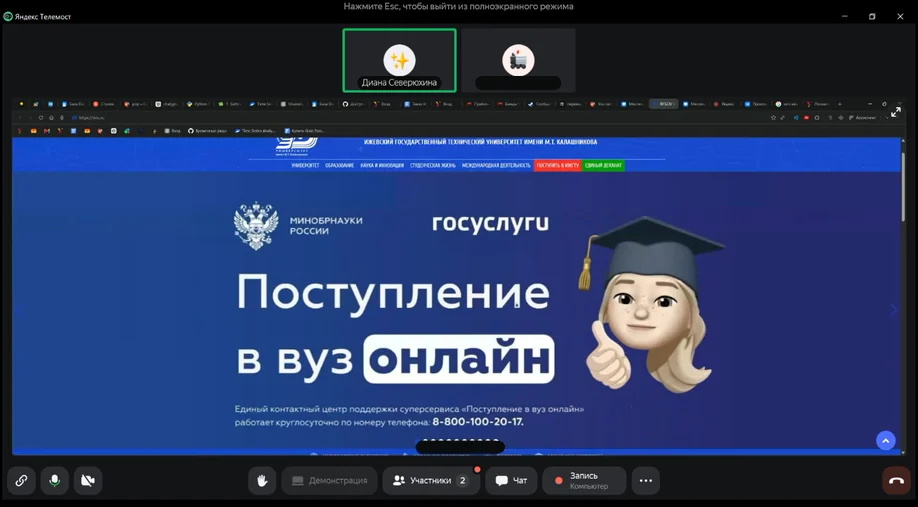The height and width of the screenshot is (507, 918).
Task: Click the university logo in the site header
Action: [x=296, y=146]
